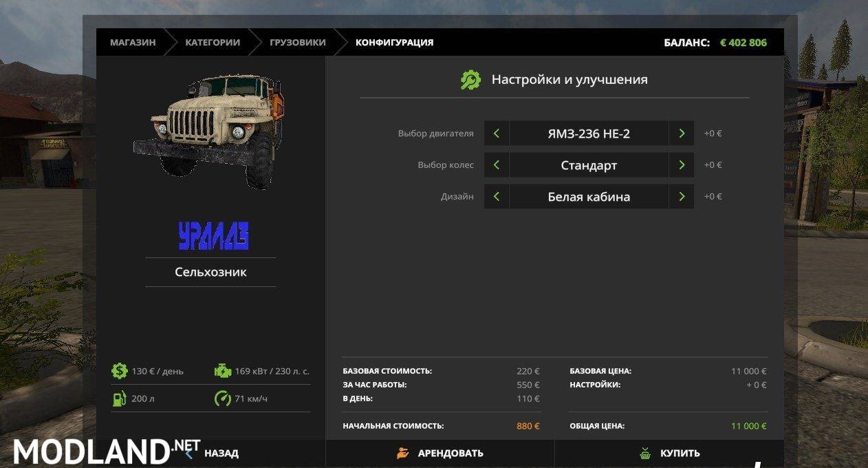Click the 71 км/ч speed value
This screenshot has height=468, width=868.
(251, 398)
